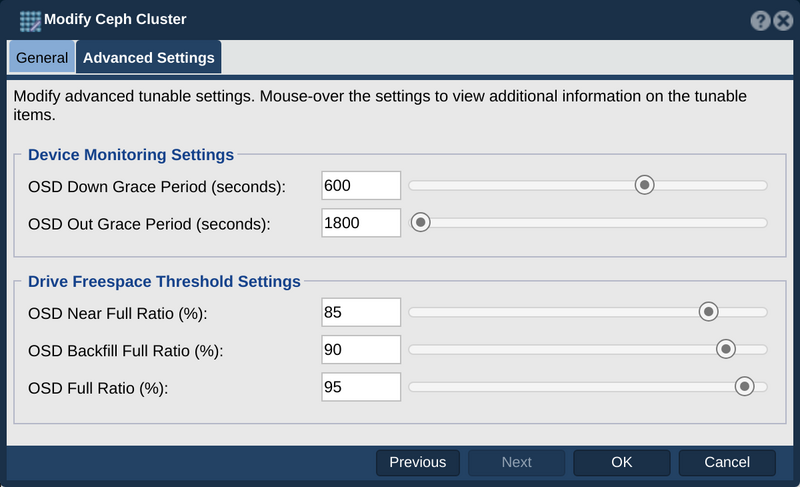Image resolution: width=800 pixels, height=487 pixels.
Task: Switch to the General tab
Action: [42, 58]
